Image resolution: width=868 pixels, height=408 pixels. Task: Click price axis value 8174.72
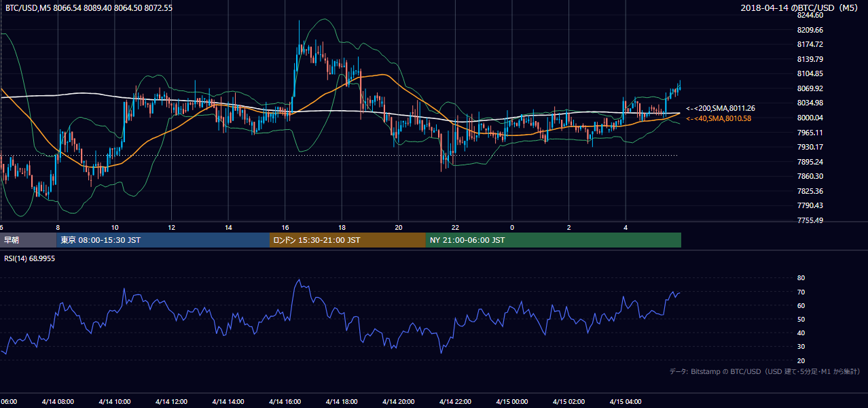pyautogui.click(x=810, y=44)
